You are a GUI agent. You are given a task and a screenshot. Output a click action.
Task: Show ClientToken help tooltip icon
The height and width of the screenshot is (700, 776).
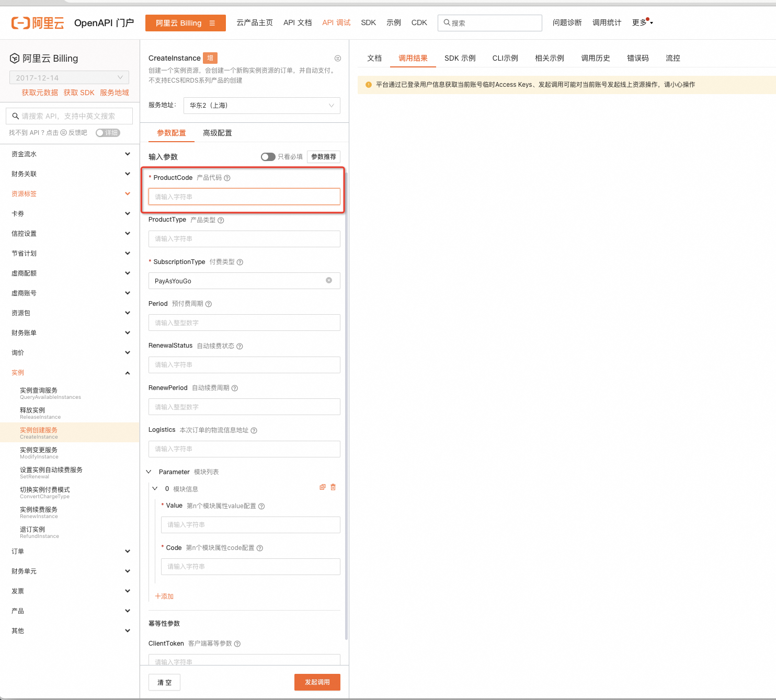pyautogui.click(x=237, y=644)
